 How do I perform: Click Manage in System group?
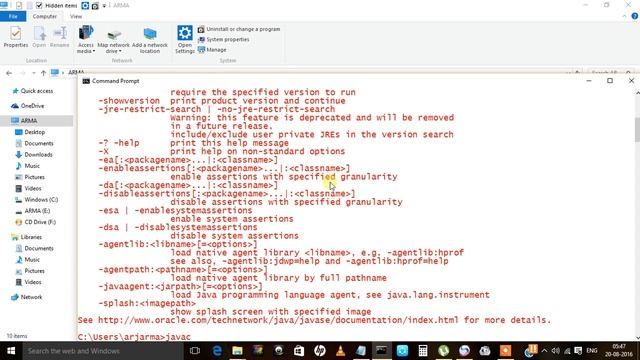click(212, 49)
